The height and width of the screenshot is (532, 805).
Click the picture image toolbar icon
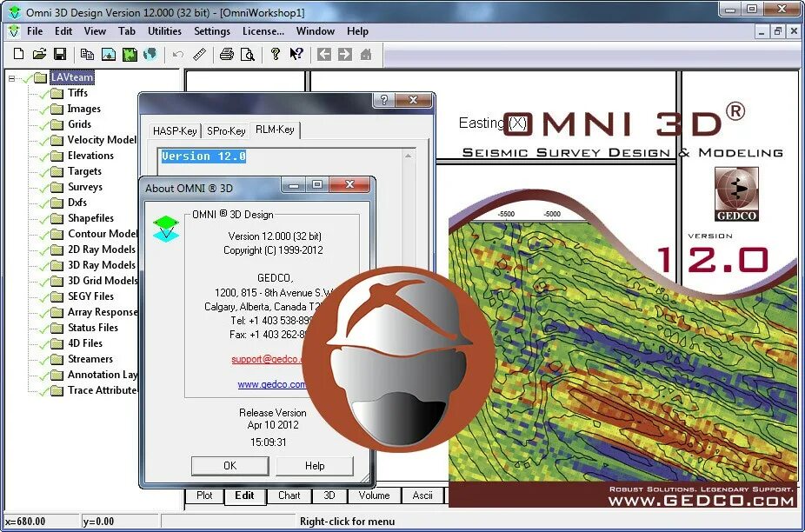coord(109,55)
